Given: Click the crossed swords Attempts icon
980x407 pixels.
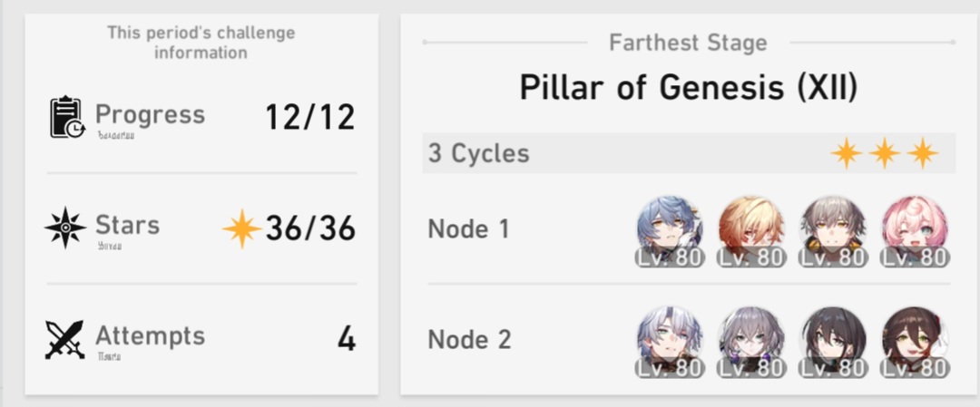Looking at the screenshot, I should 65,340.
